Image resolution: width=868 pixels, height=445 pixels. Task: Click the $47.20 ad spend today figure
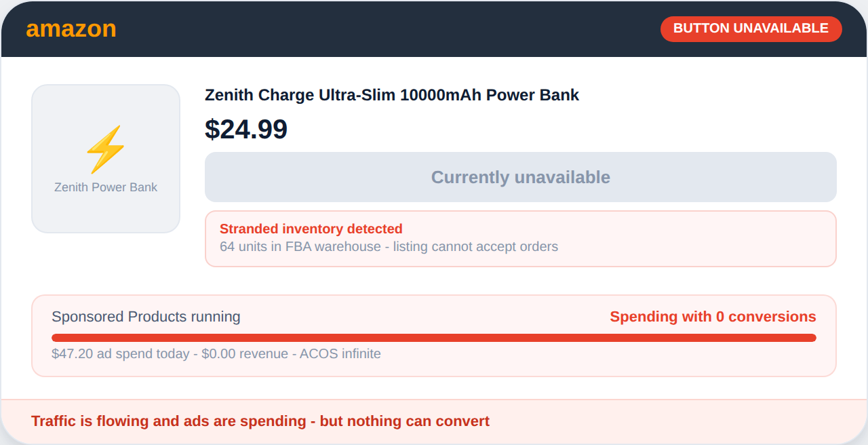pyautogui.click(x=121, y=353)
